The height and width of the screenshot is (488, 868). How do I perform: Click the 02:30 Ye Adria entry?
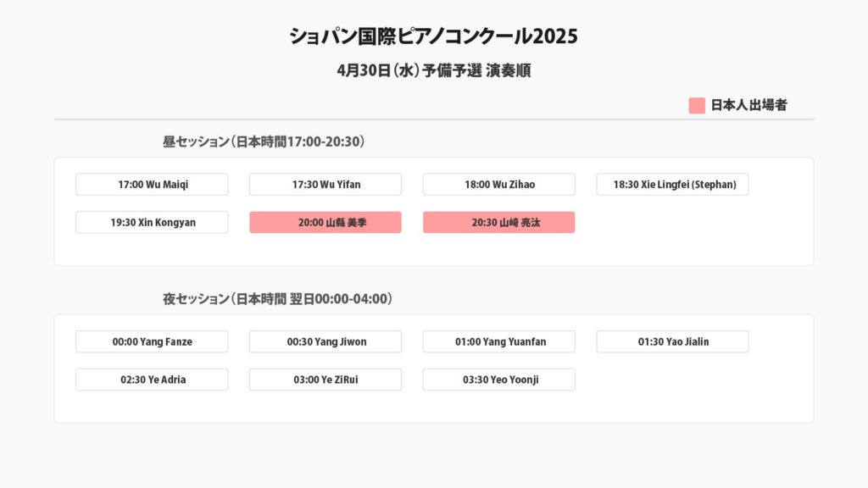click(152, 380)
